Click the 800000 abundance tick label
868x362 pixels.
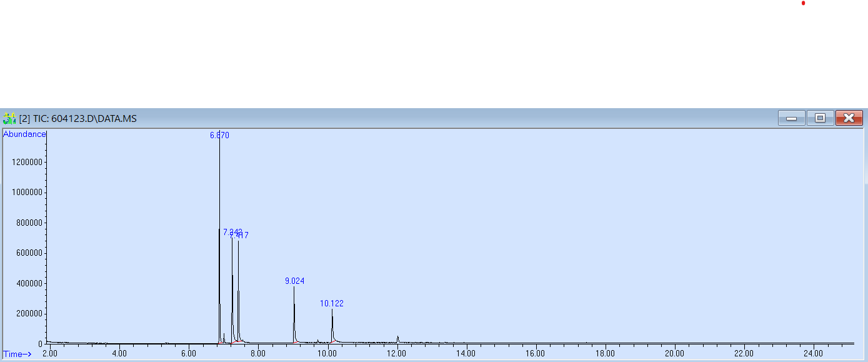coord(27,223)
